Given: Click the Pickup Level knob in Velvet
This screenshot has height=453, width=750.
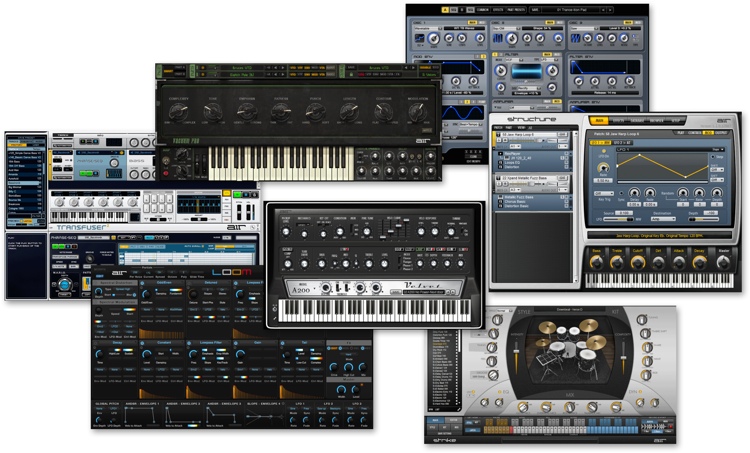Looking at the screenshot, I should click(x=286, y=232).
